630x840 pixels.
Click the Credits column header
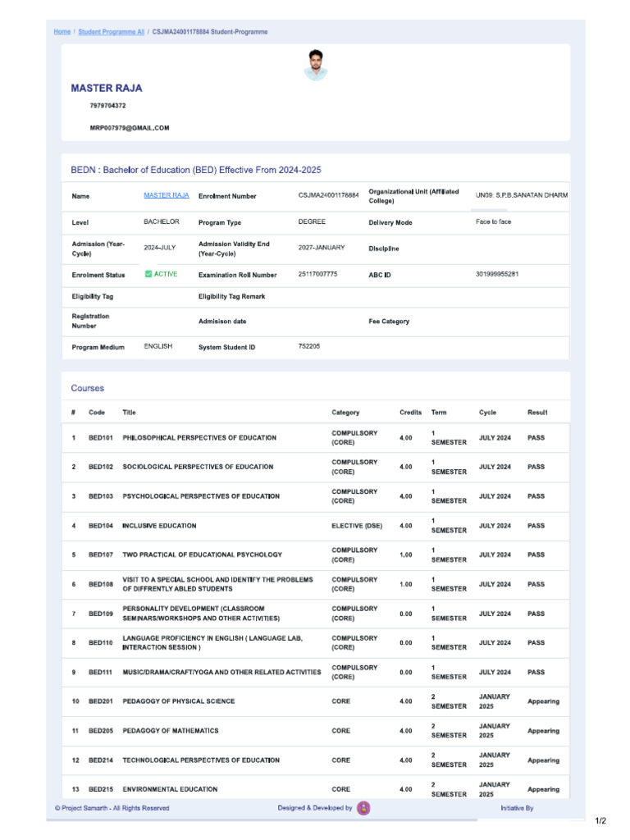pyautogui.click(x=410, y=413)
